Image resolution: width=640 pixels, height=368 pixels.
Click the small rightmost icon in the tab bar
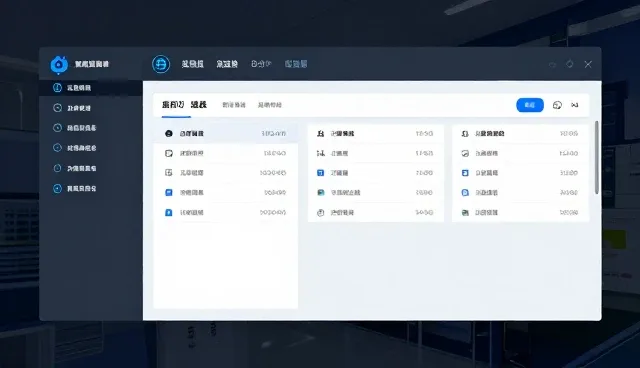pos(575,105)
